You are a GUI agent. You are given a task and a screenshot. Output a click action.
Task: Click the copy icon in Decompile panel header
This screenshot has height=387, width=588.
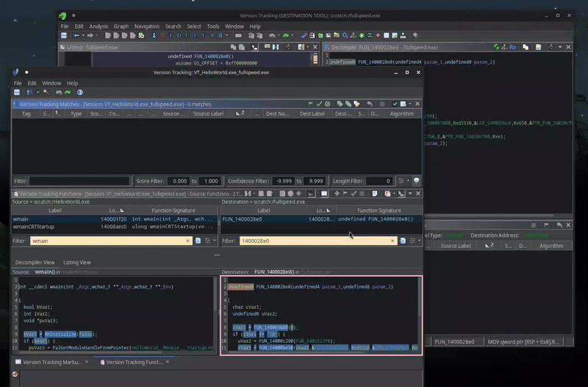click(526, 47)
